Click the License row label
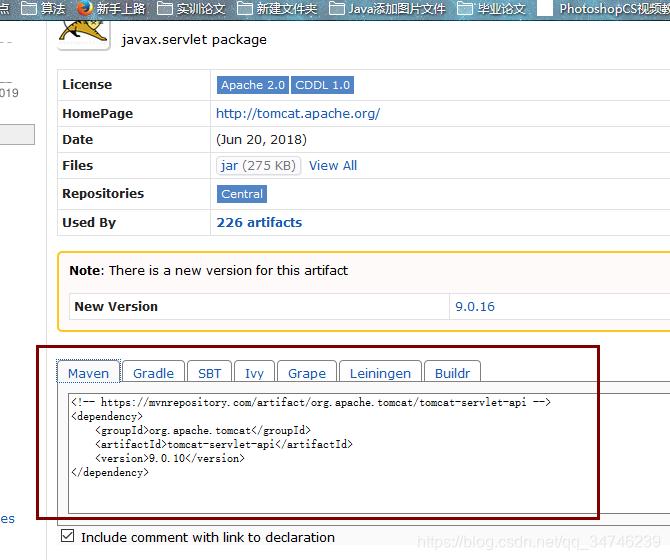The height and width of the screenshot is (560, 670). tap(87, 84)
